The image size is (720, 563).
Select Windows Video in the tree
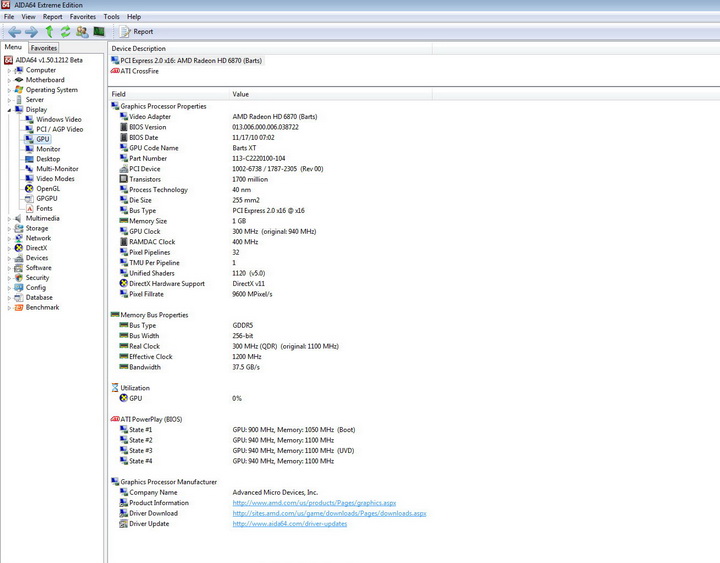(x=59, y=119)
